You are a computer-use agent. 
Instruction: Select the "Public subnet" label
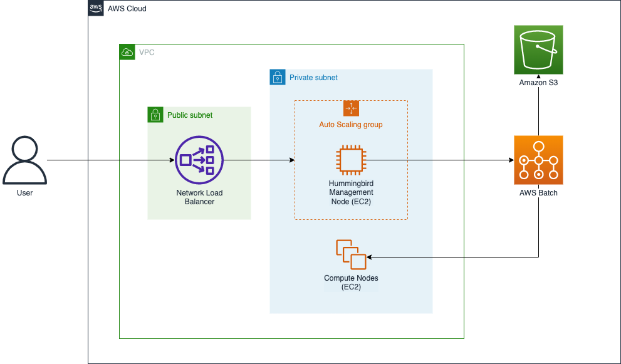tap(190, 115)
